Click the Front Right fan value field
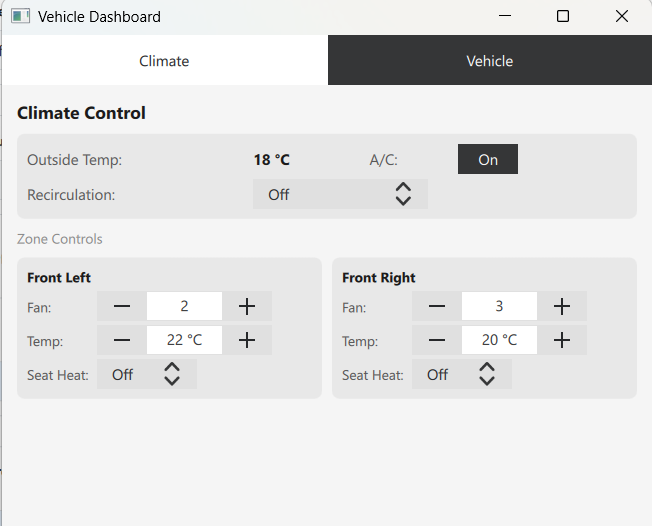This screenshot has height=526, width=652. click(499, 307)
